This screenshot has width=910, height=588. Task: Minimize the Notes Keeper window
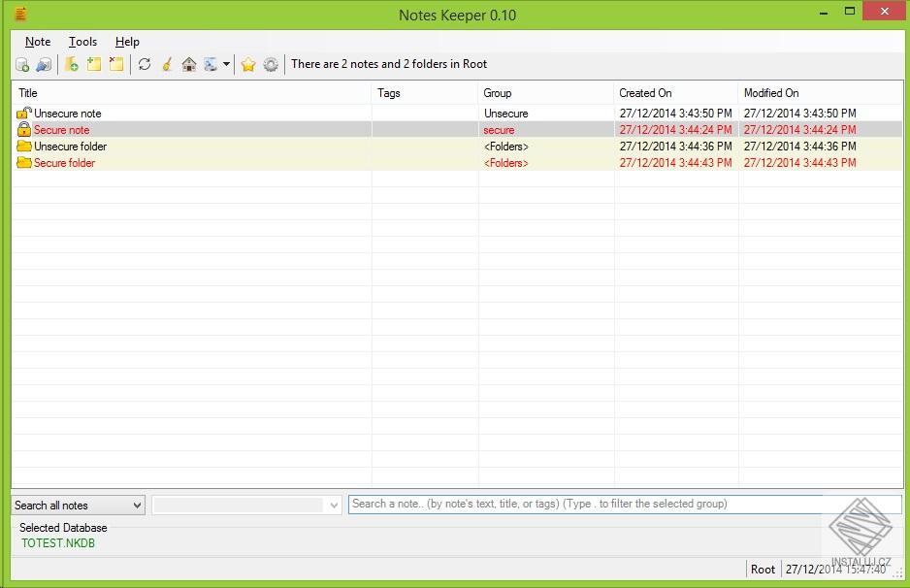pos(823,12)
